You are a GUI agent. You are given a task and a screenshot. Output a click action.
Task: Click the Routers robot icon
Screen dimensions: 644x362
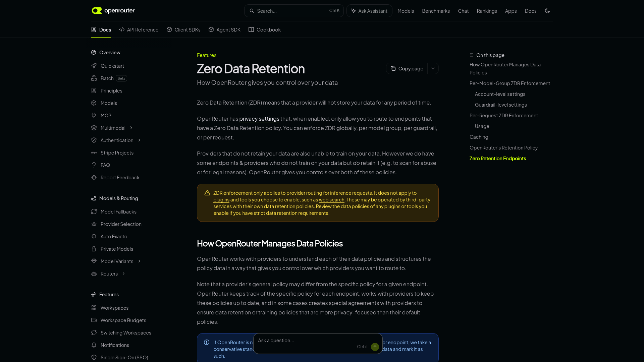[x=94, y=274]
